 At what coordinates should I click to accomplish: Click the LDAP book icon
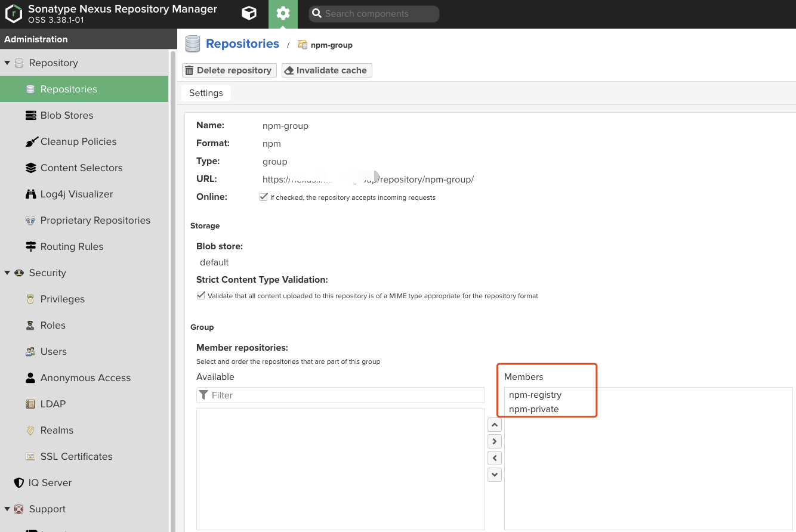tap(30, 404)
